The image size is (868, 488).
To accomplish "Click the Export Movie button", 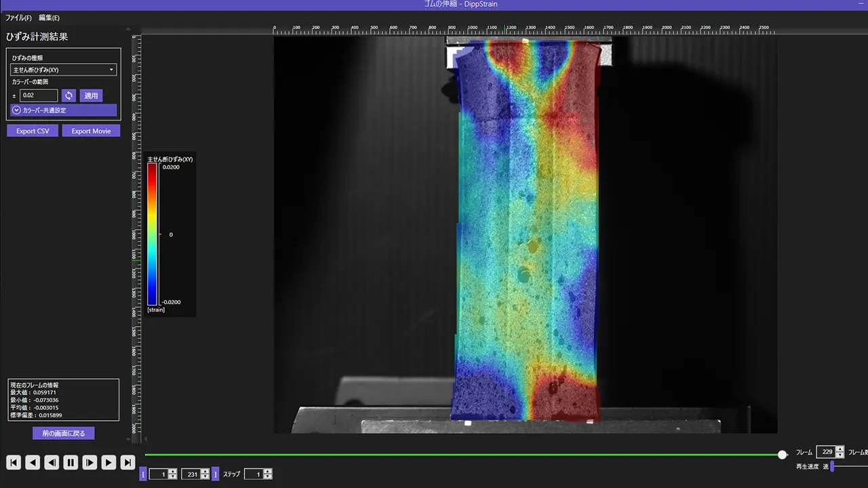I will pos(91,131).
